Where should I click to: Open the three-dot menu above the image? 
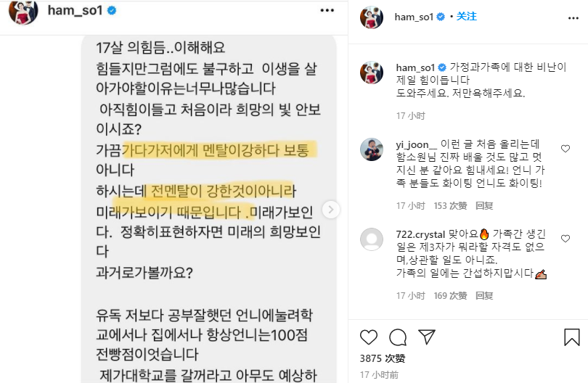pyautogui.click(x=327, y=10)
